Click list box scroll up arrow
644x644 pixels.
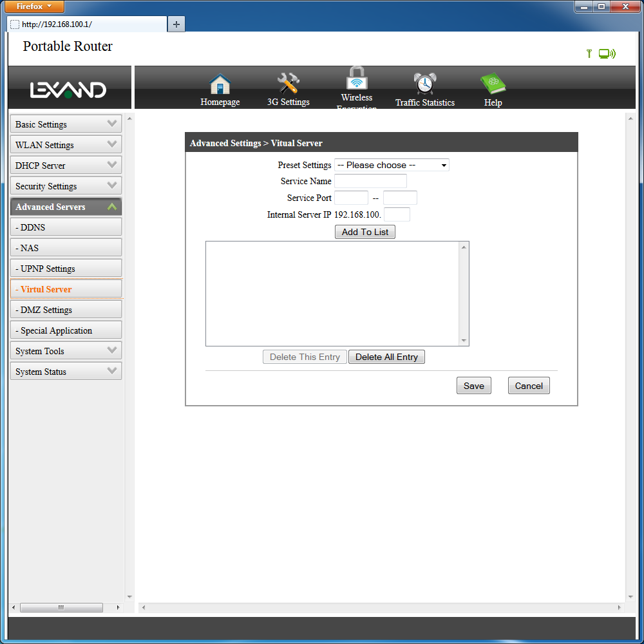tap(464, 247)
